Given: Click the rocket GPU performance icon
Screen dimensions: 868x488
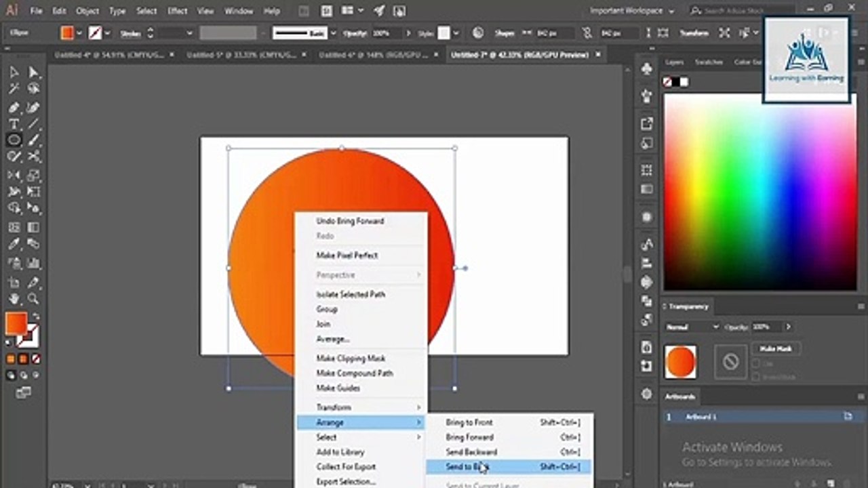Looking at the screenshot, I should [378, 11].
